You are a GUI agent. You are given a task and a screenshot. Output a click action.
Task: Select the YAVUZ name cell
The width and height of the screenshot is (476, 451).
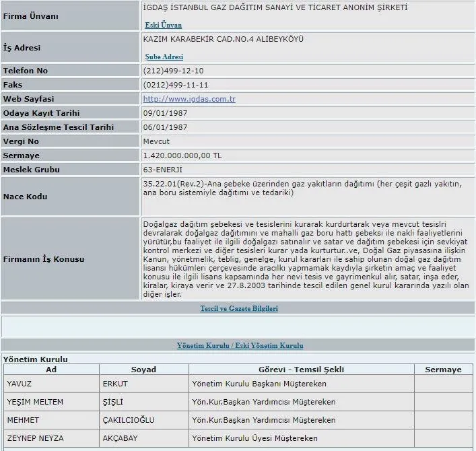tap(20, 384)
